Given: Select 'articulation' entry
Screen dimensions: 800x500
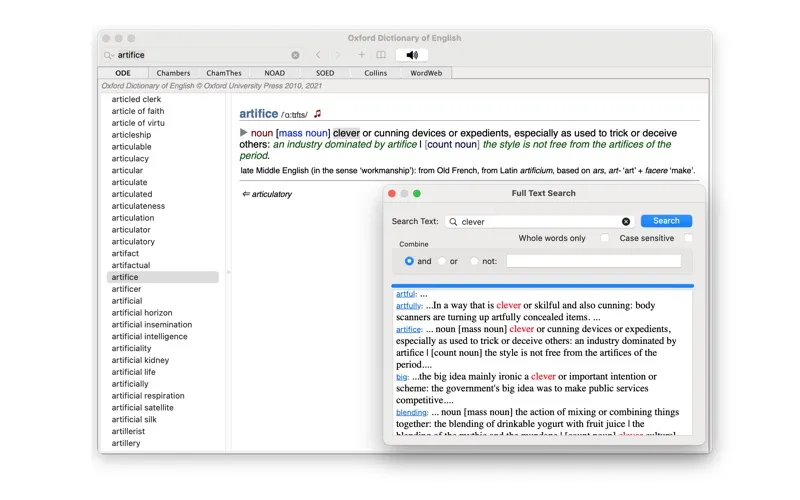Looking at the screenshot, I should click(133, 218).
